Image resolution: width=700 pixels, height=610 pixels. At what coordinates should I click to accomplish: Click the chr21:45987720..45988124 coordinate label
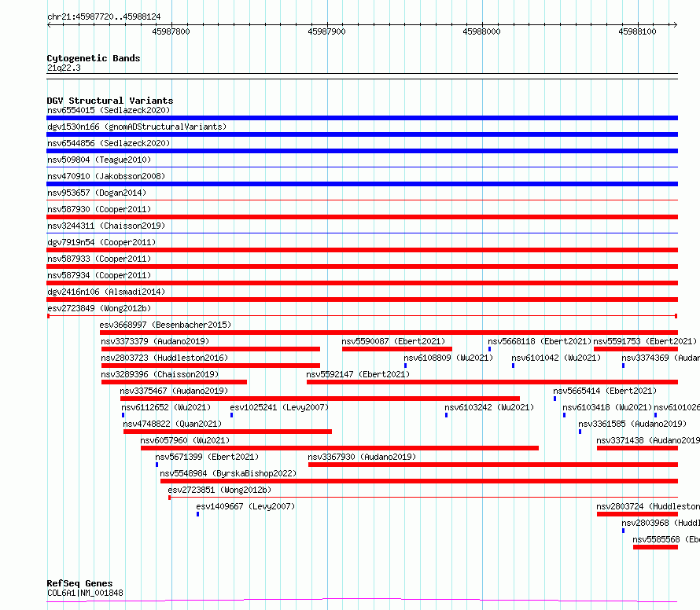click(x=104, y=17)
